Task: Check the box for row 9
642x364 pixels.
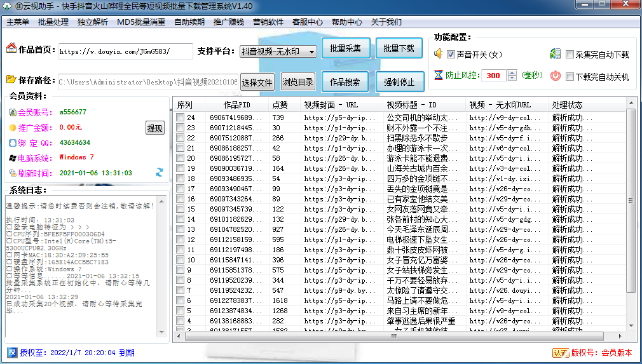Action: 180,270
